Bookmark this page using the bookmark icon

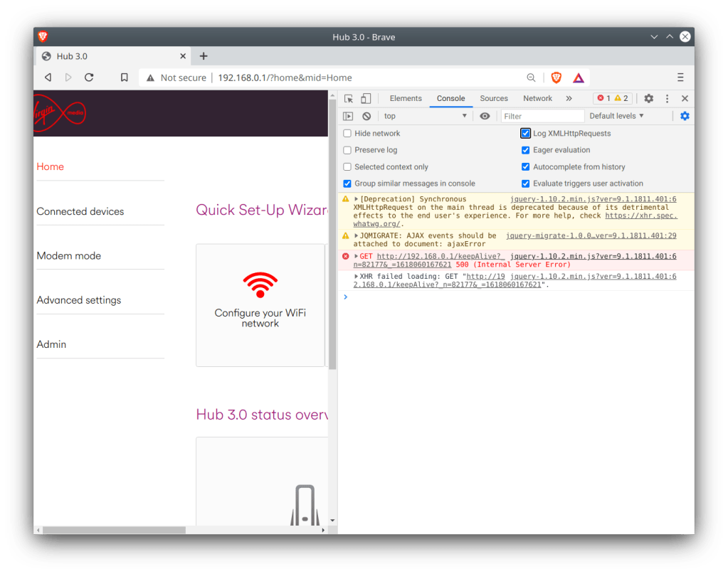(125, 78)
